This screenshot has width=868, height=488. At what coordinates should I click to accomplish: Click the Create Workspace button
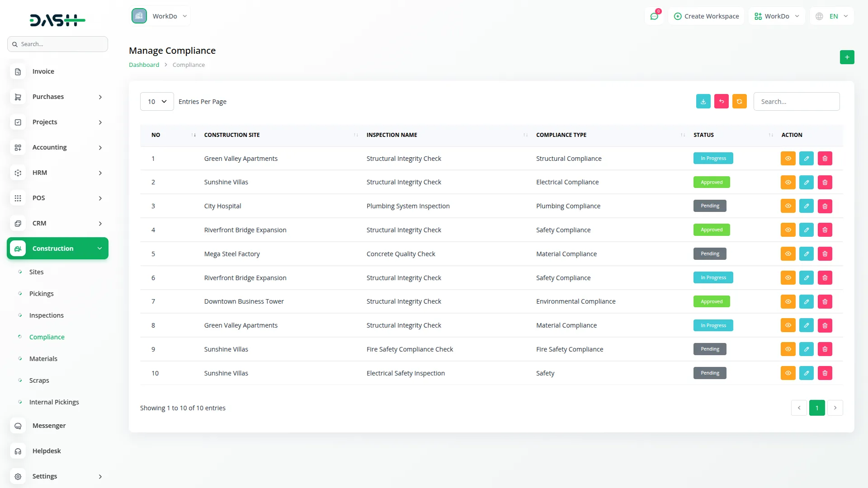pyautogui.click(x=706, y=16)
